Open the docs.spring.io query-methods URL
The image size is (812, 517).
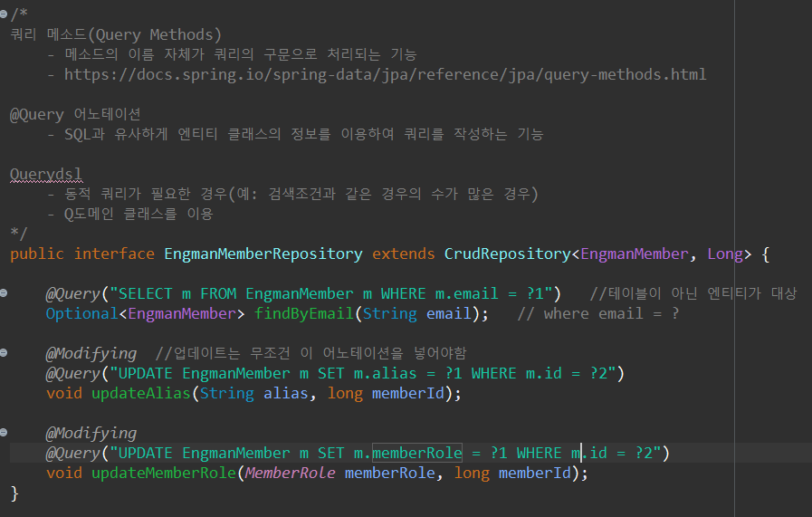tap(386, 74)
